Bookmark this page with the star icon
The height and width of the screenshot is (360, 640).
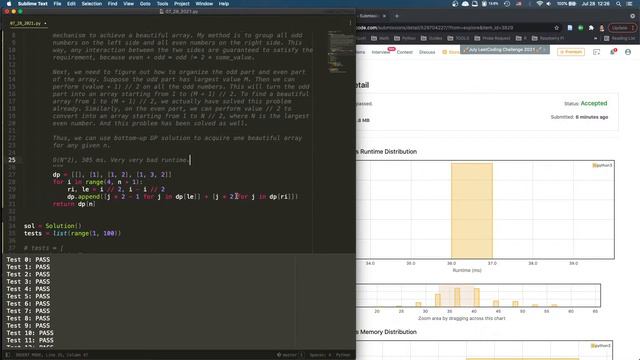557,28
